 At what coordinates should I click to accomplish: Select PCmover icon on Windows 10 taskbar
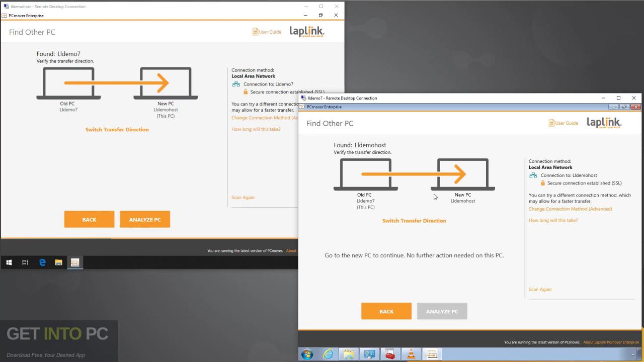[75, 262]
